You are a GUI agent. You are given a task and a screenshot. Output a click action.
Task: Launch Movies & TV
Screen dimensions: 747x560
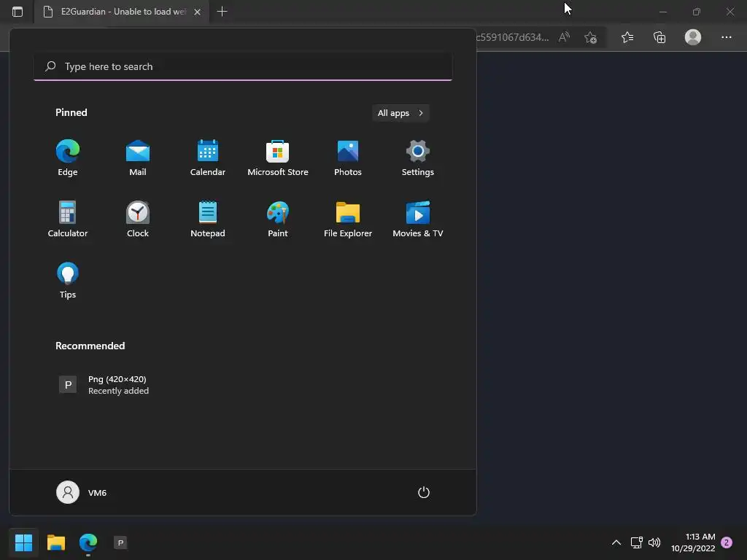pyautogui.click(x=418, y=219)
